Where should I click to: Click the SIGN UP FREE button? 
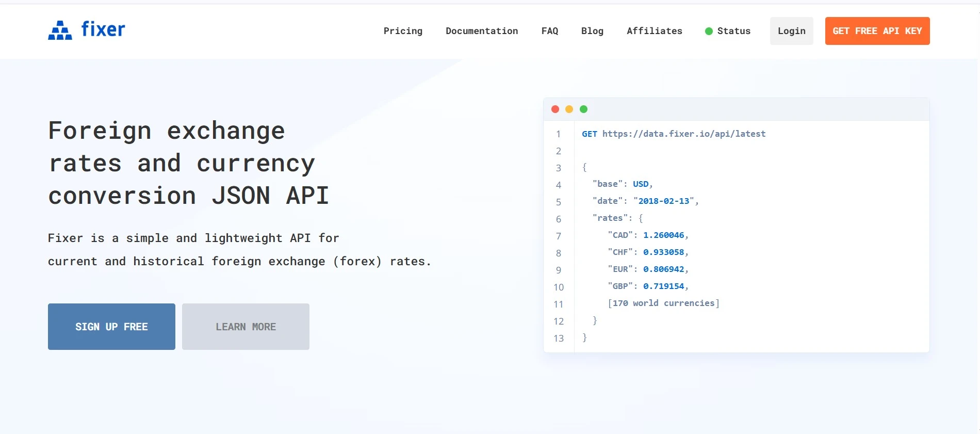click(x=111, y=327)
